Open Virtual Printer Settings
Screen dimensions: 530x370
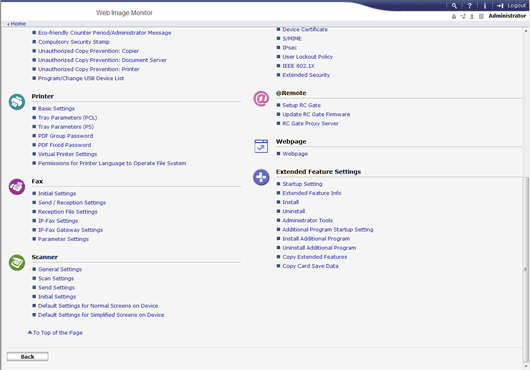(x=67, y=154)
